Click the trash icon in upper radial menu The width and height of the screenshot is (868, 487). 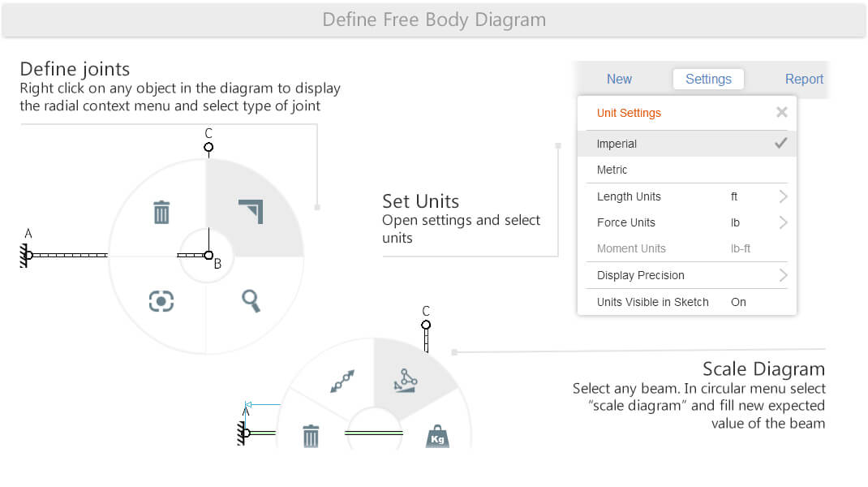(x=161, y=212)
